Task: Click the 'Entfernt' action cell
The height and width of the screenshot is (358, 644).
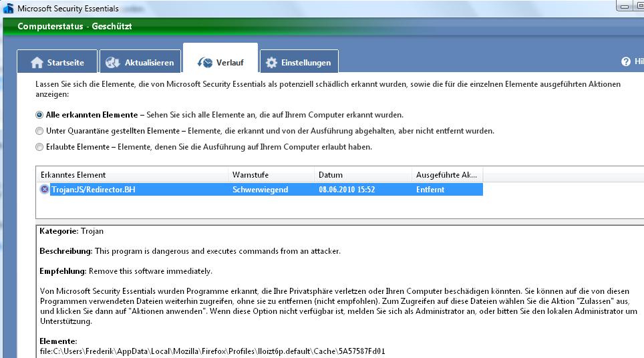Action: point(430,189)
